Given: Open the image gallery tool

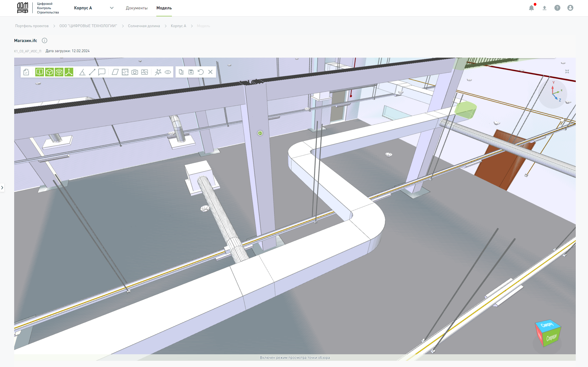Looking at the screenshot, I should (x=145, y=72).
